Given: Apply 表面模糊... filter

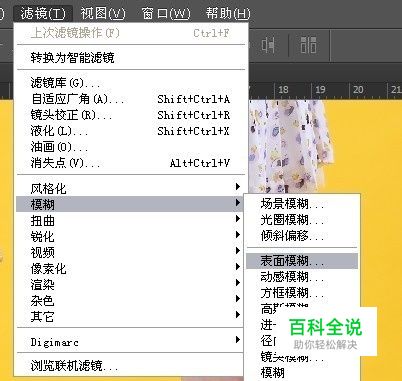Looking at the screenshot, I should tap(302, 261).
